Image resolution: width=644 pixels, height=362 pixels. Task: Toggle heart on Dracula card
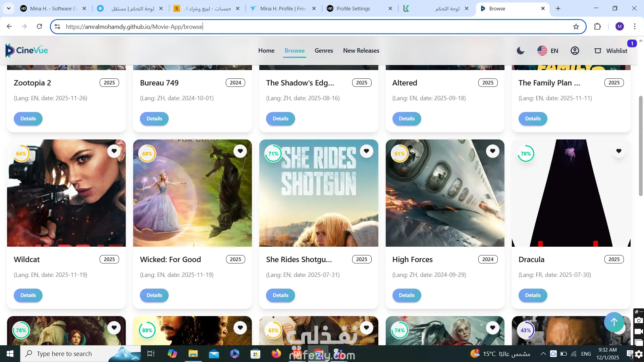(x=619, y=151)
